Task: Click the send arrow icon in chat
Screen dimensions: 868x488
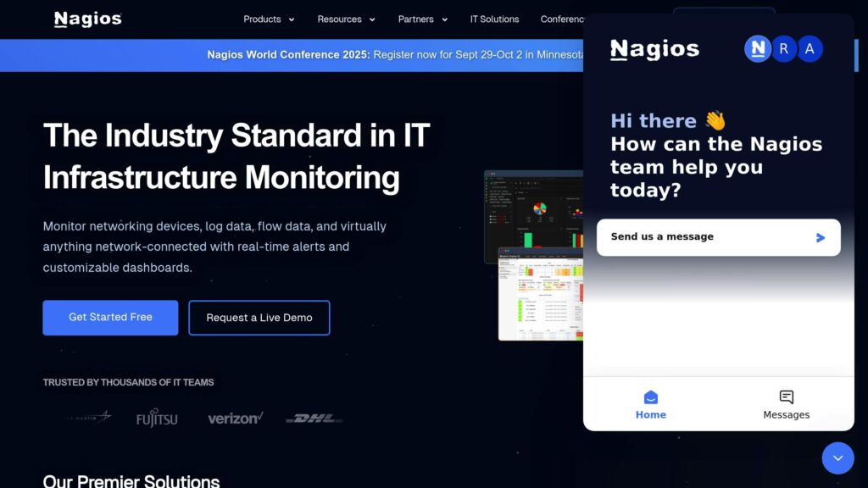Action: 821,238
